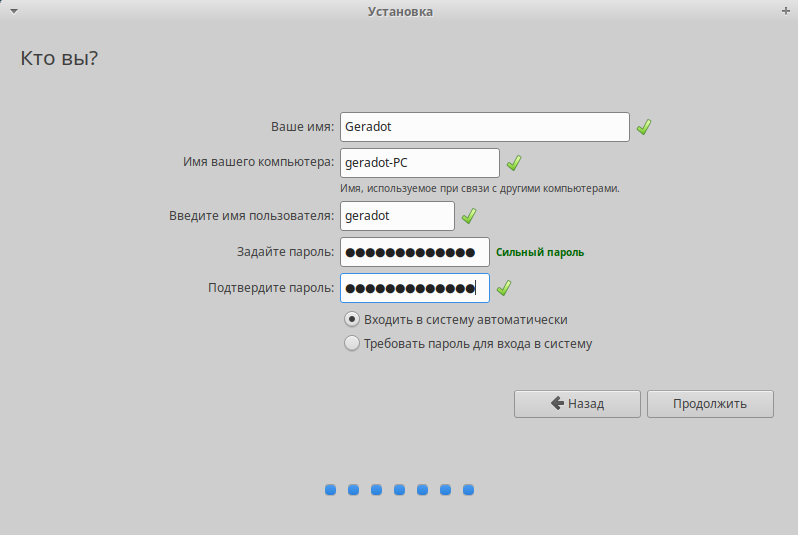Click the 'Имя вашего компьютера:' label

[x=259, y=162]
